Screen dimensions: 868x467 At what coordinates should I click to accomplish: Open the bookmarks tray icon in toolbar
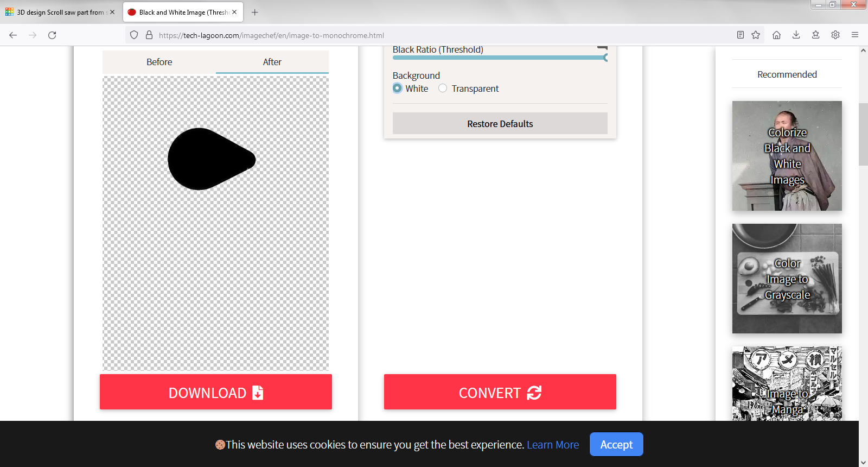point(815,35)
